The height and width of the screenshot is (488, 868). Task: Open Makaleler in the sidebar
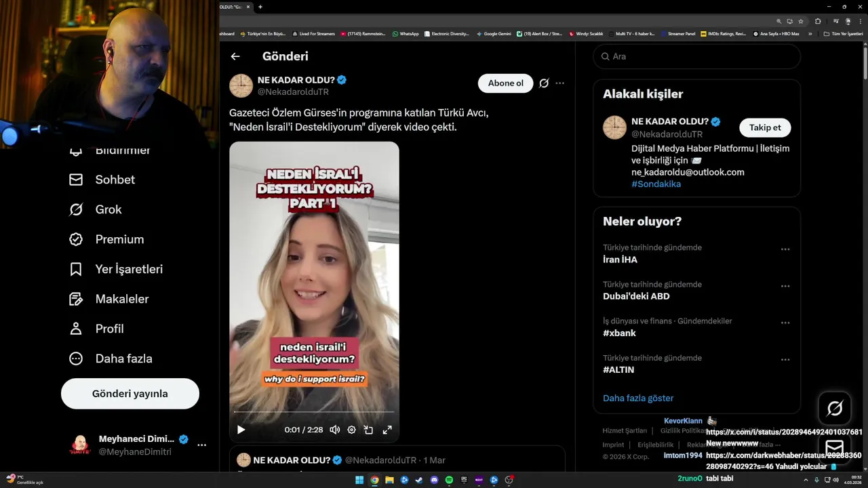pos(108,299)
